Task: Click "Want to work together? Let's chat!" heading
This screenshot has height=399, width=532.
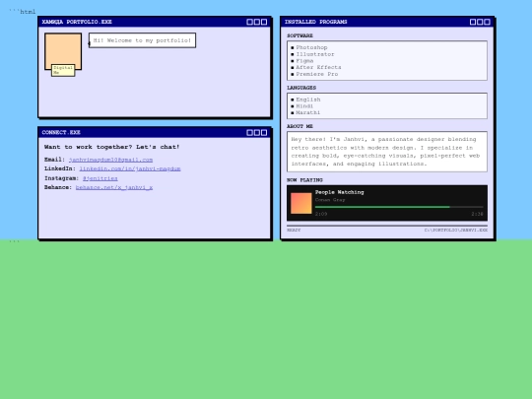Action: [111, 147]
